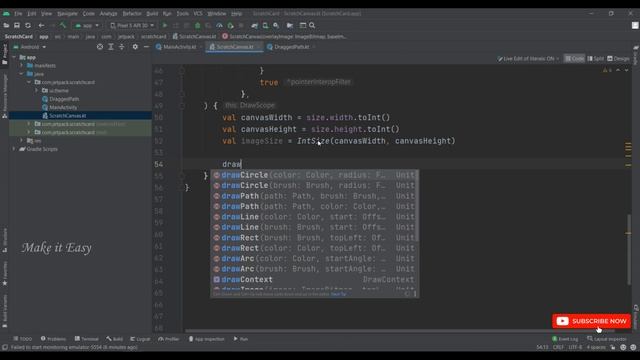The image size is (640, 360).
Task: Open the Terminal tool window
Action: (x=87, y=339)
